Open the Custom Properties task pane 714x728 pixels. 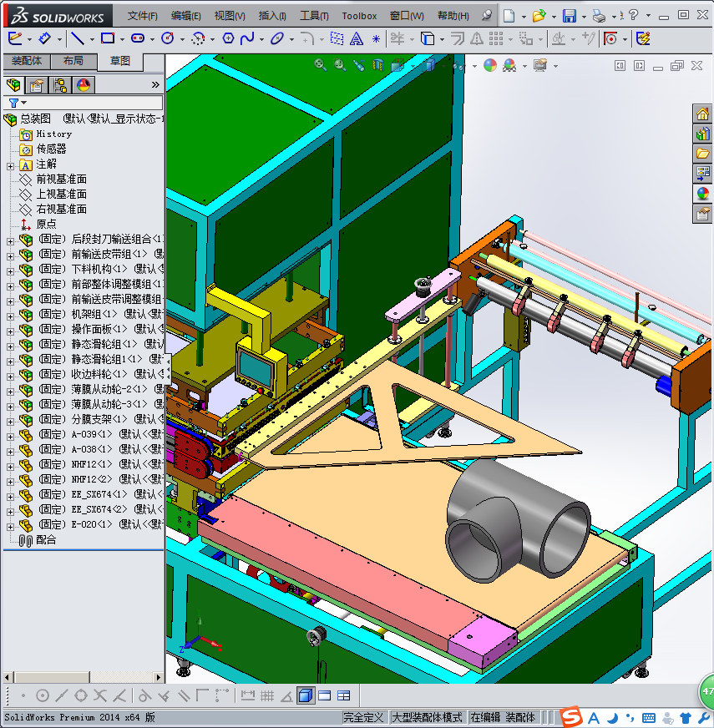coord(702,214)
